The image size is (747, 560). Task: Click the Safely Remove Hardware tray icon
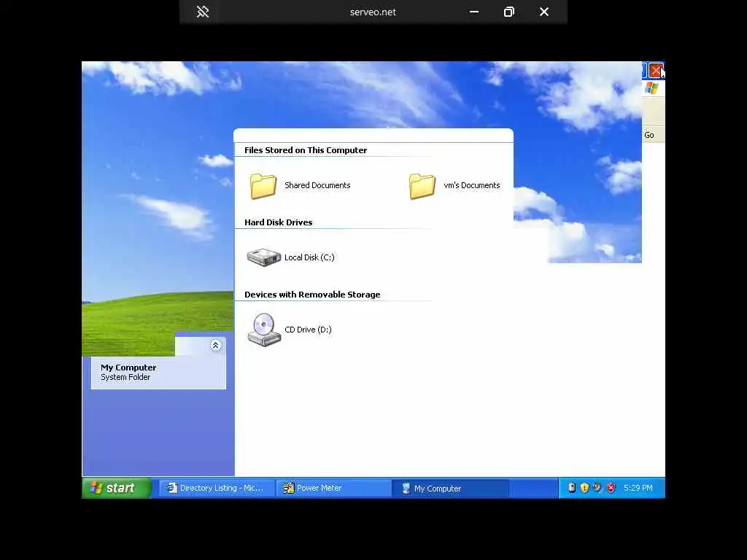pyautogui.click(x=597, y=488)
